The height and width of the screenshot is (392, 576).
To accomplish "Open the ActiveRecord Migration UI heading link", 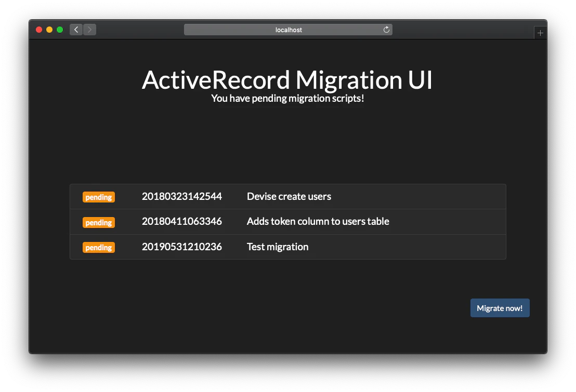I will pyautogui.click(x=287, y=80).
